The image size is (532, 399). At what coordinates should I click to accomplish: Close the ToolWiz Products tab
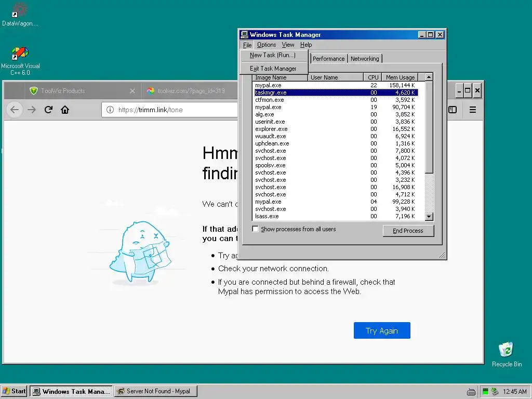132,91
